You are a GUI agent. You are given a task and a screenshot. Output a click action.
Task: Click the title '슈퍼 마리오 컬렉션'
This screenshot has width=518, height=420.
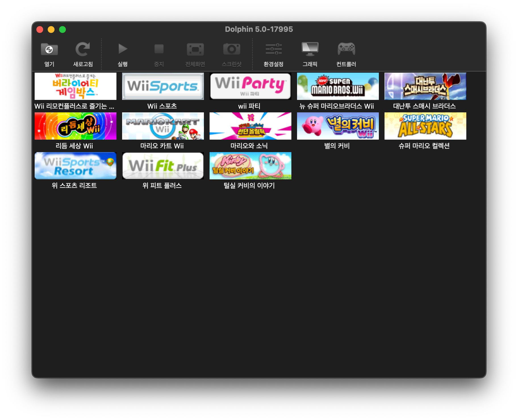[x=424, y=146]
